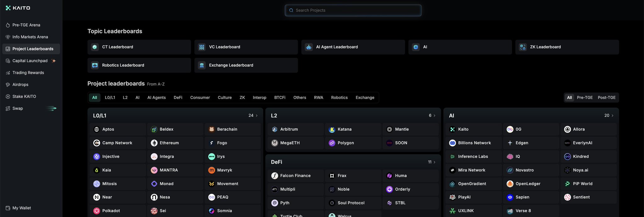Click the Ethereum project logo
Image resolution: width=644 pixels, height=217 pixels.
[154, 143]
